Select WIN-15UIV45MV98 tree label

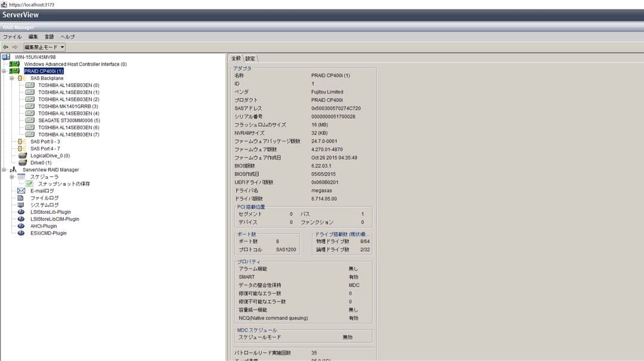click(35, 57)
